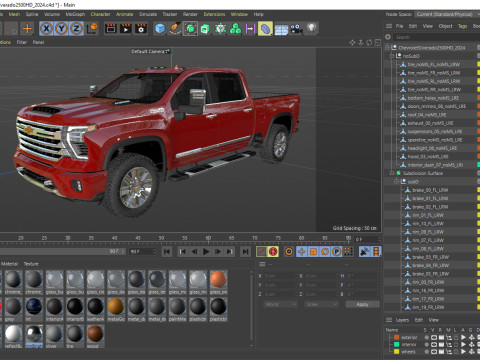Open the Character menu
Viewport: 480px width, 360px height.
(100, 14)
